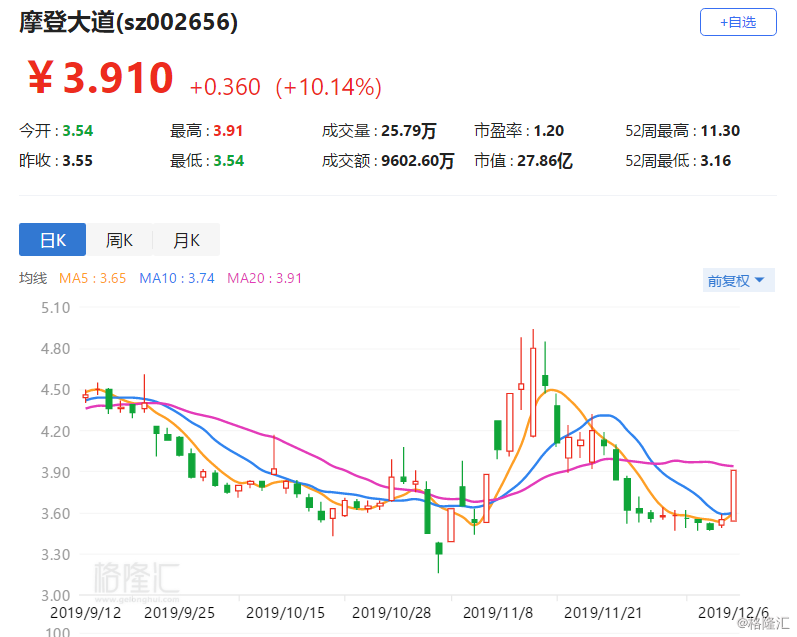This screenshot has height=637, width=797.
Task: Click 成交额 turnover 9602.60万
Action: (417, 161)
